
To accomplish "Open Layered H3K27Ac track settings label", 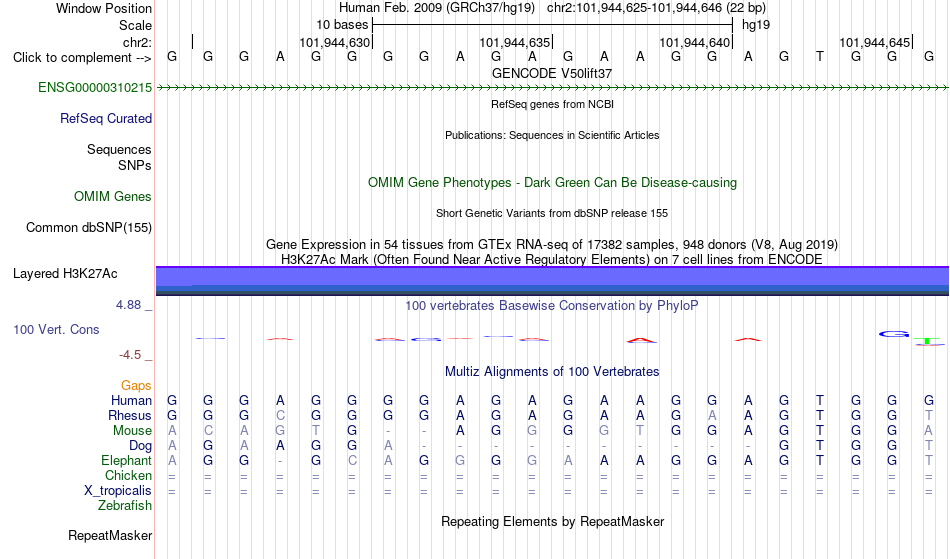I will 65,274.
